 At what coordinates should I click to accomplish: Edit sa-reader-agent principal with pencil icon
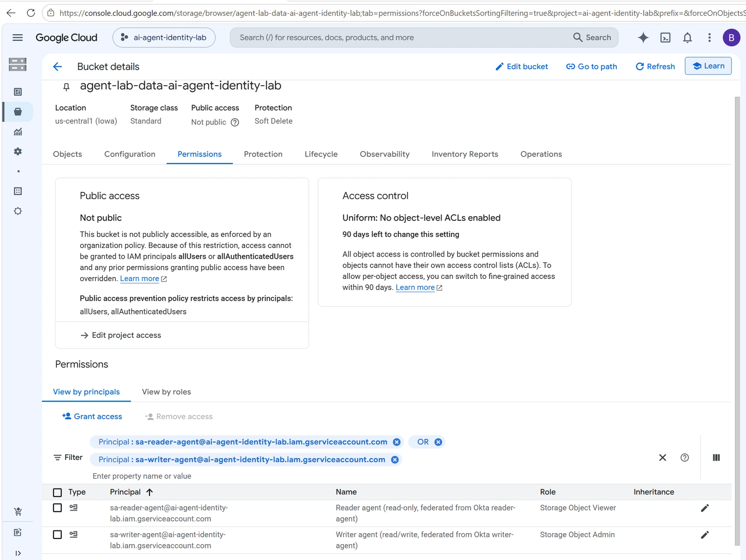(705, 508)
